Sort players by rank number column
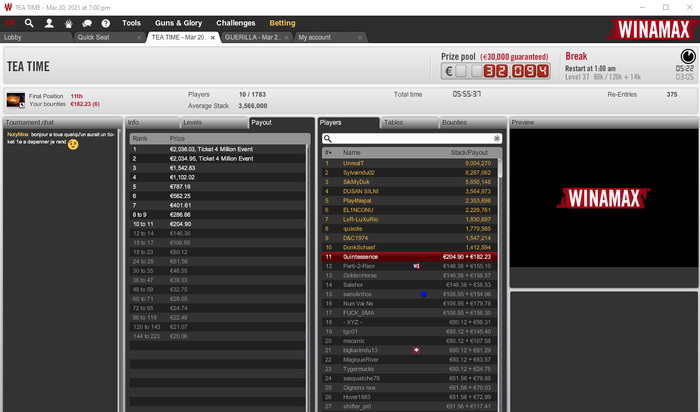Viewport: 700px width, 412px height. pyautogui.click(x=328, y=153)
